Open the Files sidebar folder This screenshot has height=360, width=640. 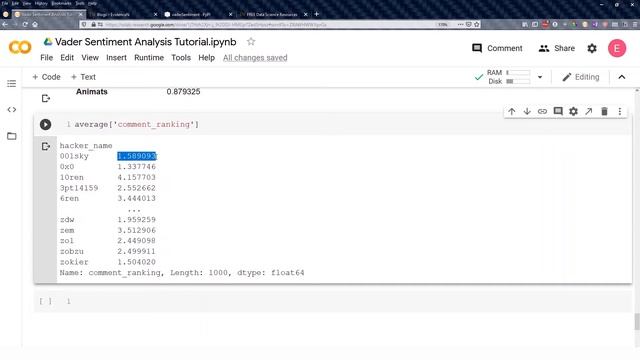pyautogui.click(x=11, y=136)
